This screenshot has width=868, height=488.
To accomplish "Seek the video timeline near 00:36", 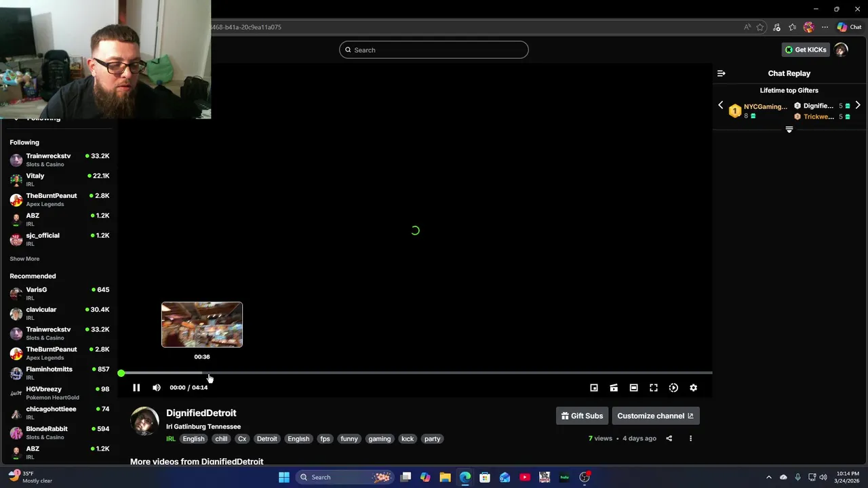I will tap(203, 373).
